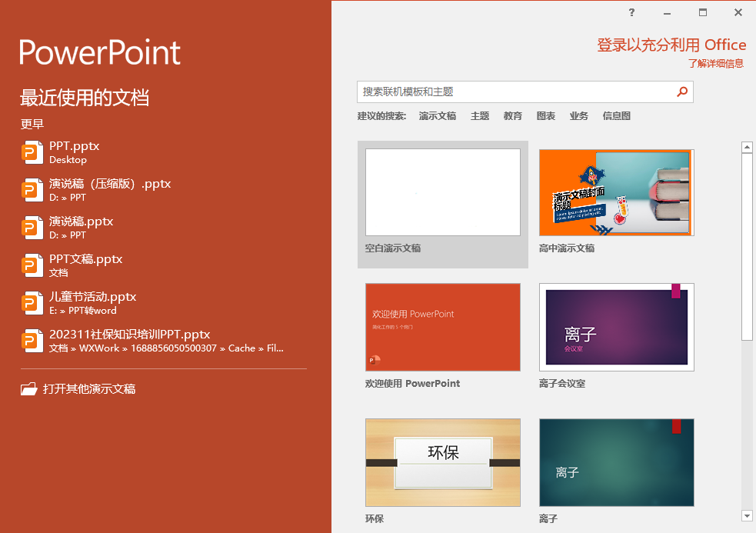
Task: Open recent file PPT文稿.pptx
Action: [x=164, y=265]
